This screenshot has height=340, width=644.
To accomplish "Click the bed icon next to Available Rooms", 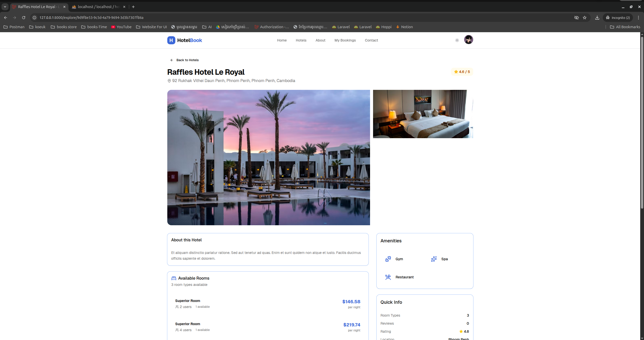I will coord(174,278).
